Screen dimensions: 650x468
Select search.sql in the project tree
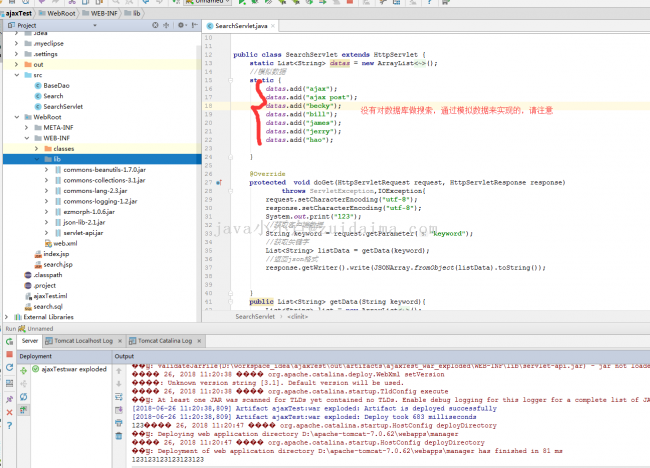(x=44, y=306)
